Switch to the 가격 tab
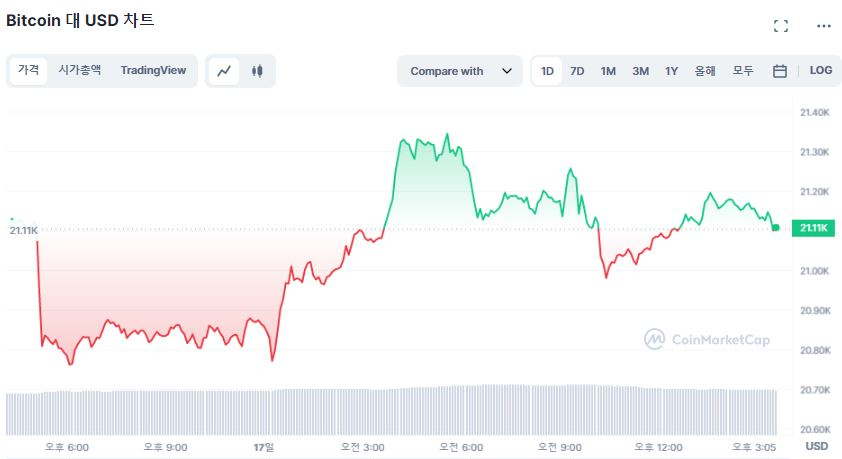Image resolution: width=842 pixels, height=459 pixels. pyautogui.click(x=29, y=70)
